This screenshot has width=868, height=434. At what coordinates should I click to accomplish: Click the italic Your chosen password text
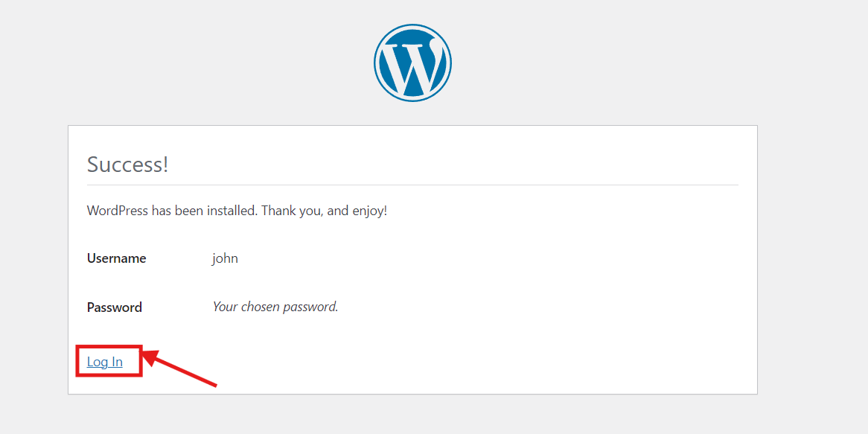tap(275, 307)
